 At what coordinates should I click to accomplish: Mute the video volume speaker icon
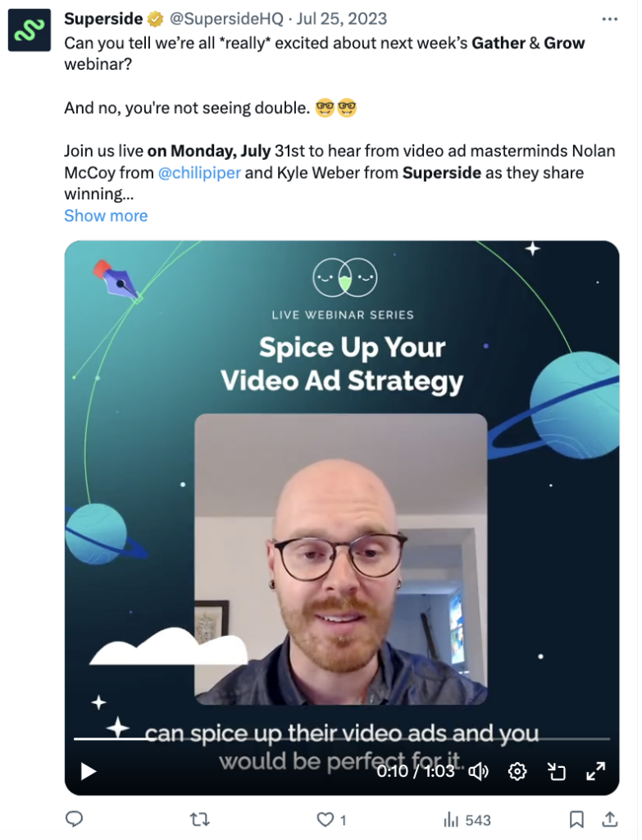click(478, 771)
